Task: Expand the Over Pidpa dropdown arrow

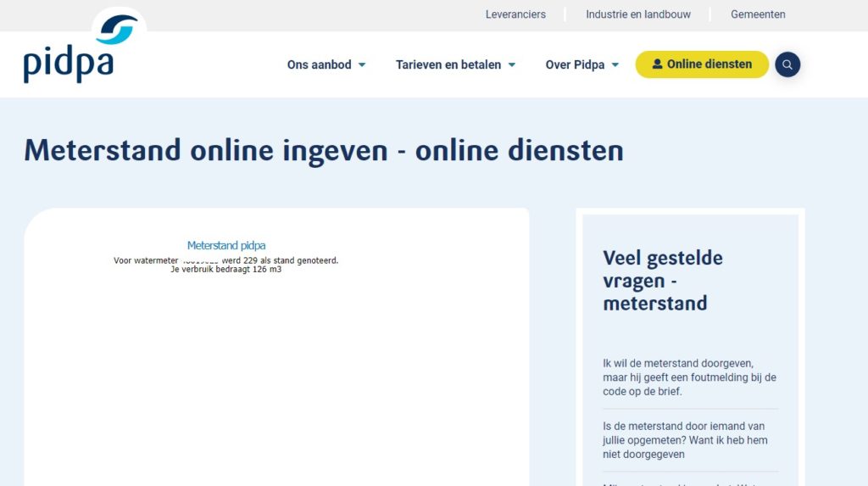Action: coord(615,64)
